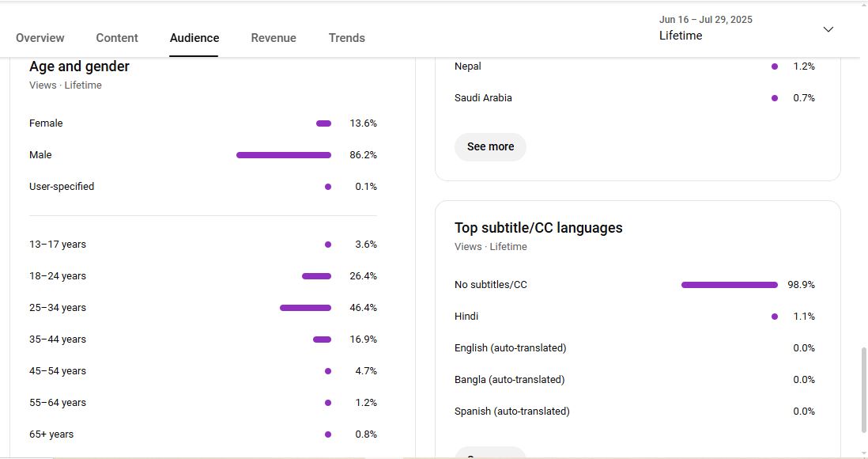Click the Male percentage bar
Screen dimensions: 868x459
click(x=283, y=155)
